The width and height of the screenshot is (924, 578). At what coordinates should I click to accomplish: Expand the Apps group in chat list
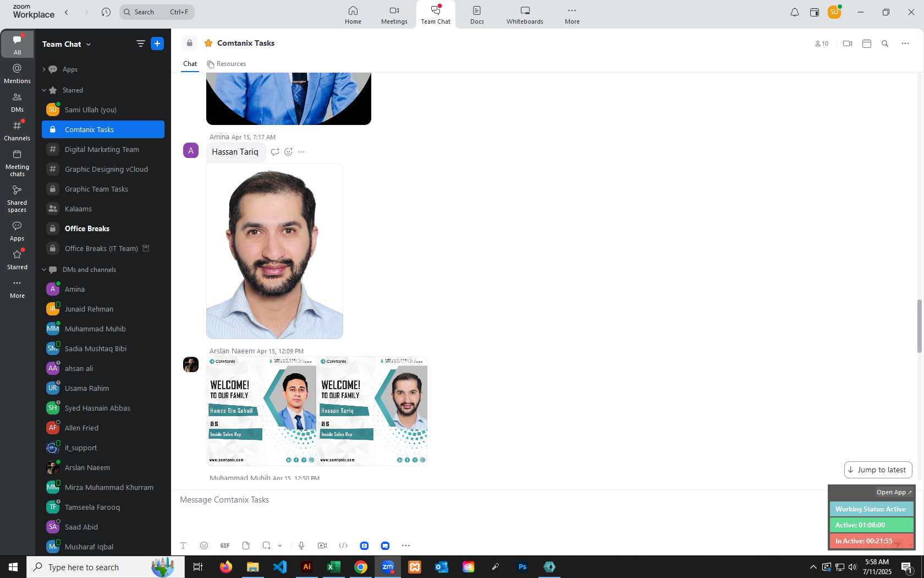coord(43,69)
